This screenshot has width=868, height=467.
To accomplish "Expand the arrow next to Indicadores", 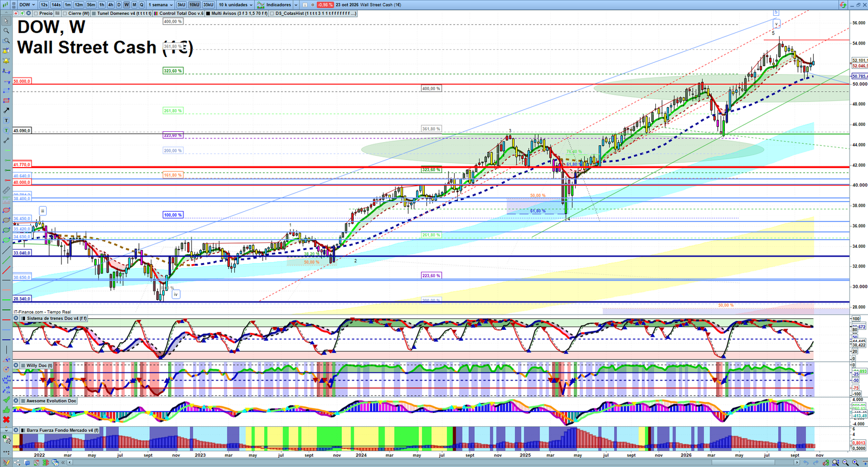I will [x=296, y=5].
